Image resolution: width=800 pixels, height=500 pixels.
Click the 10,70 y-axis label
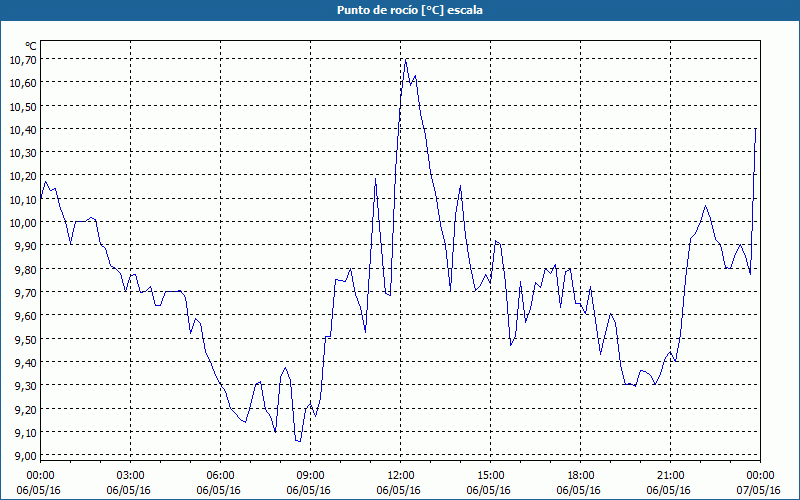point(23,60)
